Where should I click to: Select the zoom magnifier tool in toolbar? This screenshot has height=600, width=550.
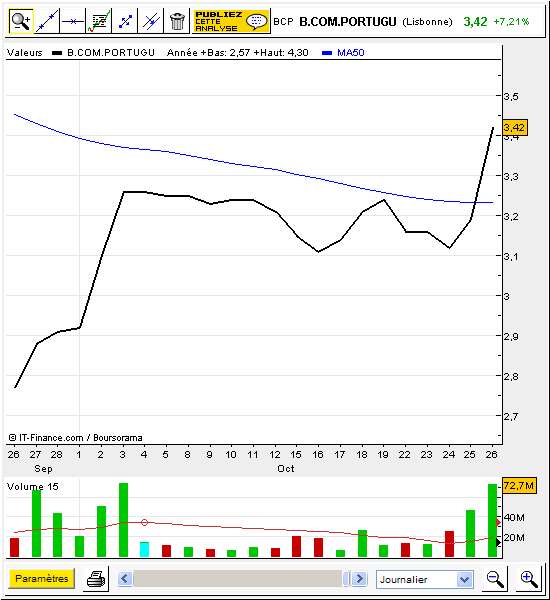pos(21,21)
